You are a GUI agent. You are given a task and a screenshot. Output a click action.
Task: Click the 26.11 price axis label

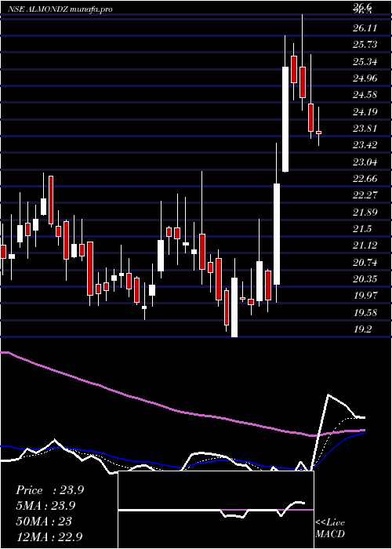pos(365,27)
